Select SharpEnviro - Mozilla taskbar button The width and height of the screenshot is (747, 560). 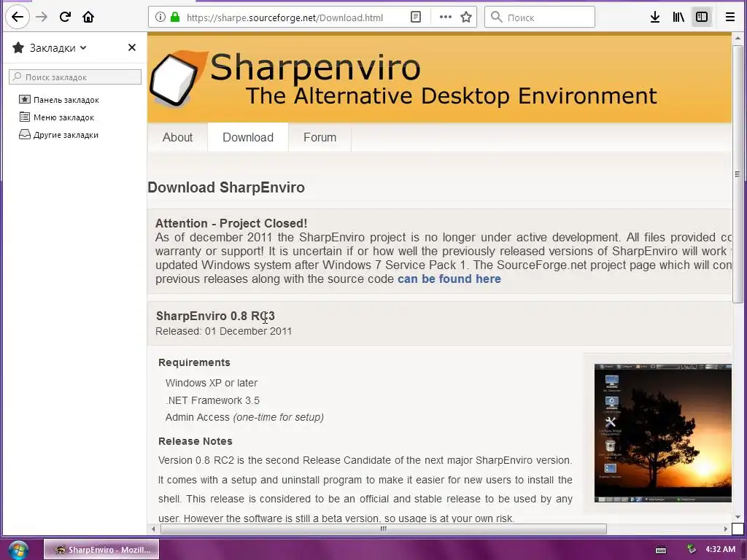(101, 550)
